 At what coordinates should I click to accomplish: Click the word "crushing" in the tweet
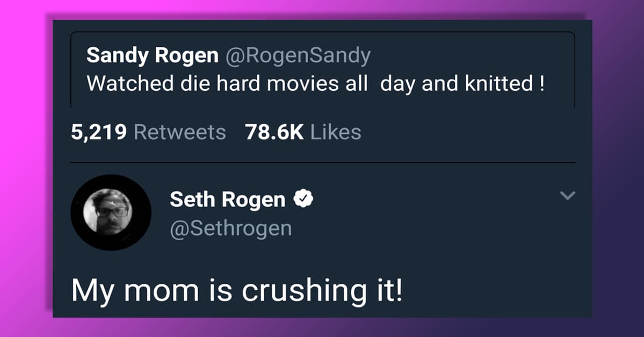[x=297, y=291]
